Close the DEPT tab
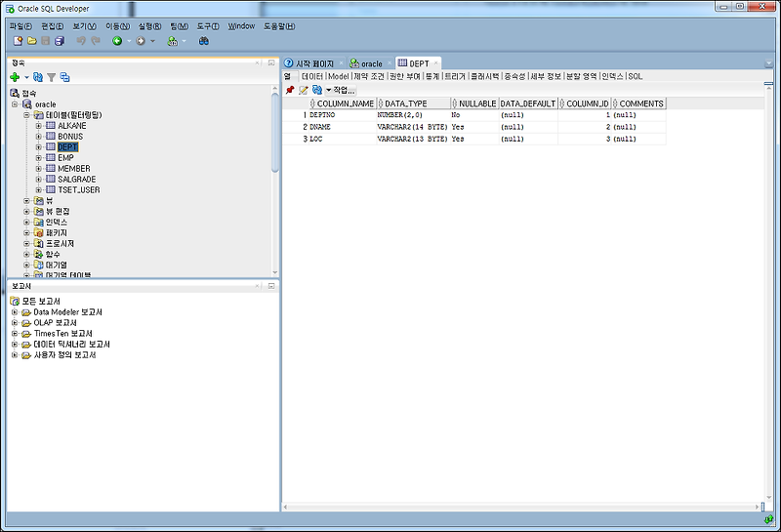781x532 pixels. 435,63
